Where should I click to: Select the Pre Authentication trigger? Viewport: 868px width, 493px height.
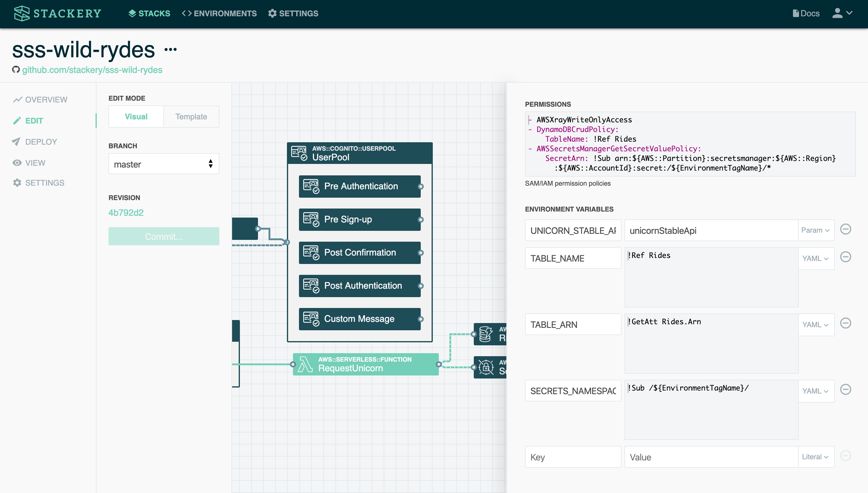coord(360,186)
